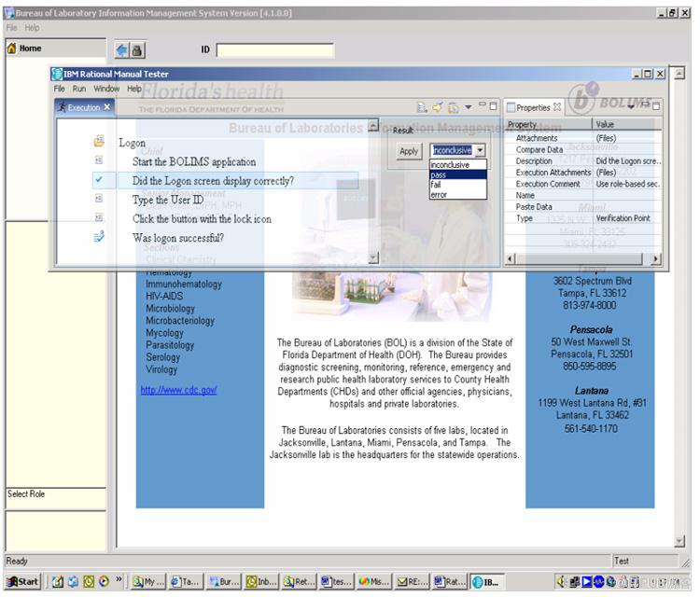Minimize the Execution view pane

pos(483,105)
